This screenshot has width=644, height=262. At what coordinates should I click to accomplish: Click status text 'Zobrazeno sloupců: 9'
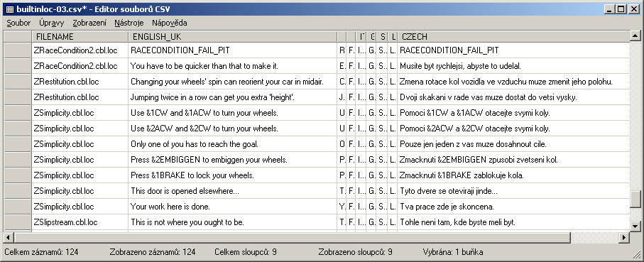[355, 252]
